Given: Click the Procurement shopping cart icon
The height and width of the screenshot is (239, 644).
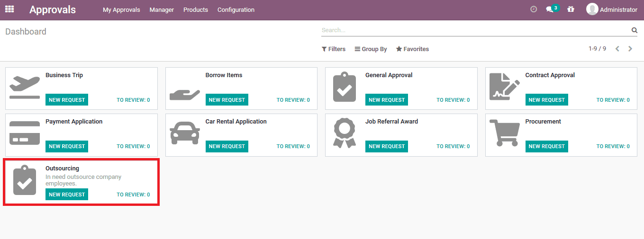Looking at the screenshot, I should pos(504,133).
